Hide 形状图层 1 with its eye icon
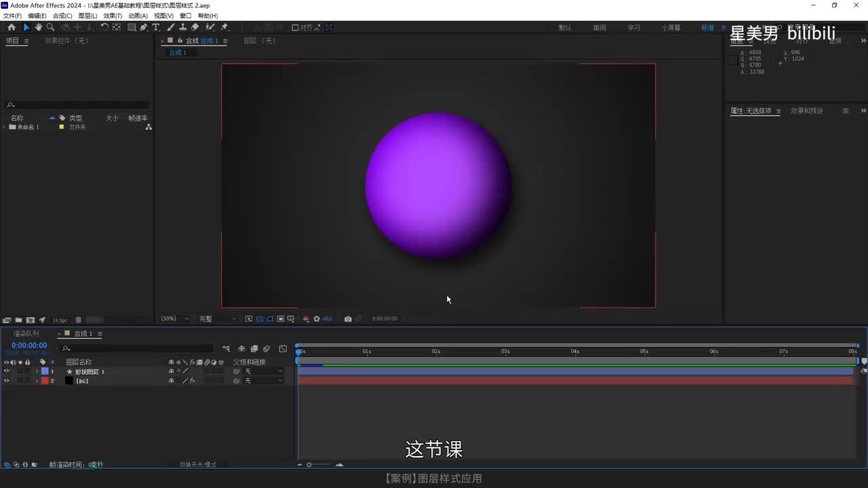The width and height of the screenshot is (868, 488). tap(7, 371)
